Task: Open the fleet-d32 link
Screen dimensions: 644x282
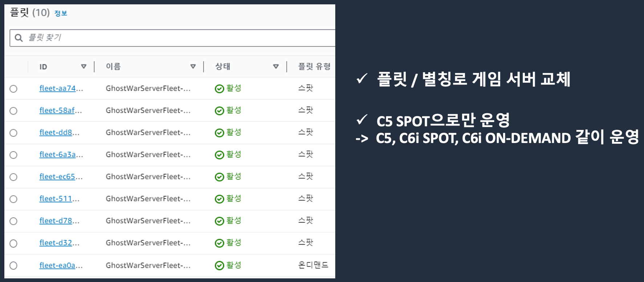Action: coord(59,243)
